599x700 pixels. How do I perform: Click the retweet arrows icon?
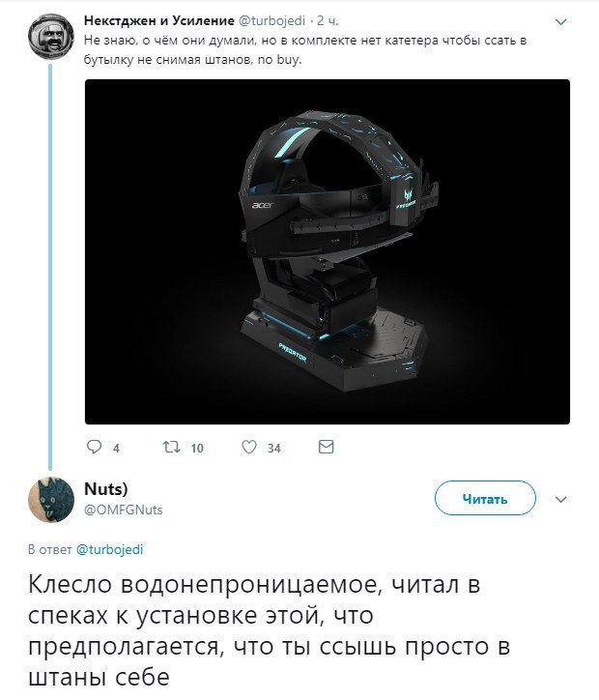click(171, 447)
